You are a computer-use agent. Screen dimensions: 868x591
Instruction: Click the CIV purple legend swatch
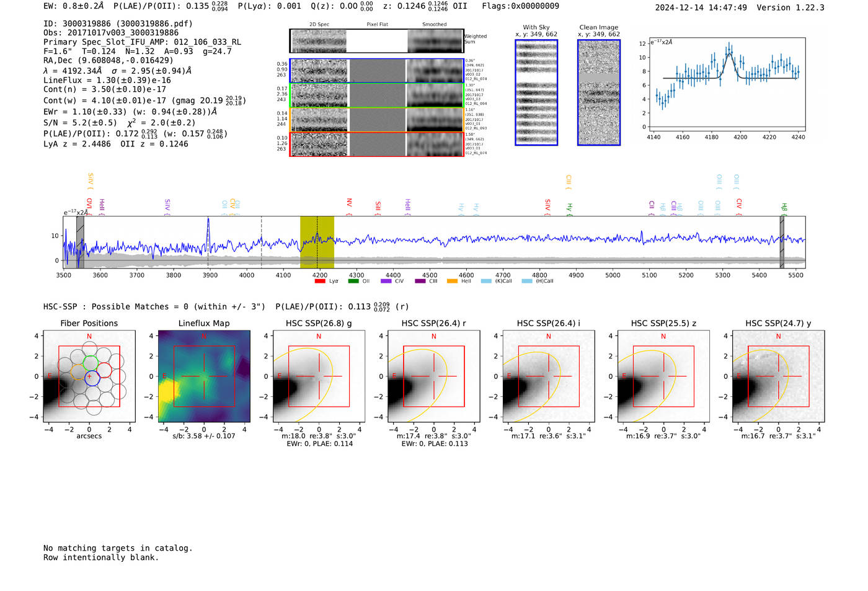click(x=386, y=281)
